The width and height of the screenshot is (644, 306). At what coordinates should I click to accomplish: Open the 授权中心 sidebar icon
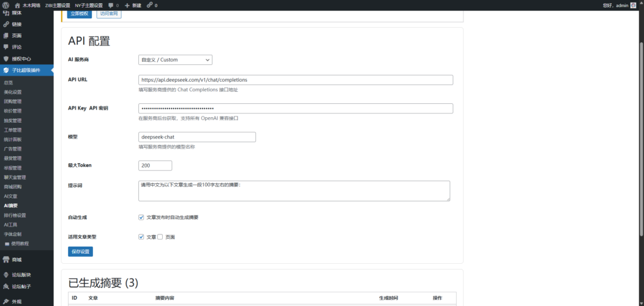6,59
